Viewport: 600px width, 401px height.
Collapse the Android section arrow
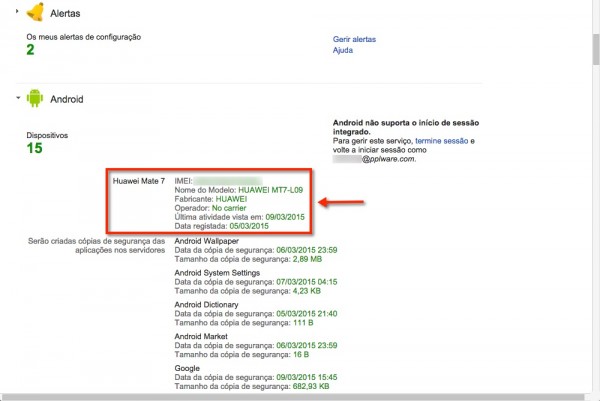pyautogui.click(x=18, y=98)
